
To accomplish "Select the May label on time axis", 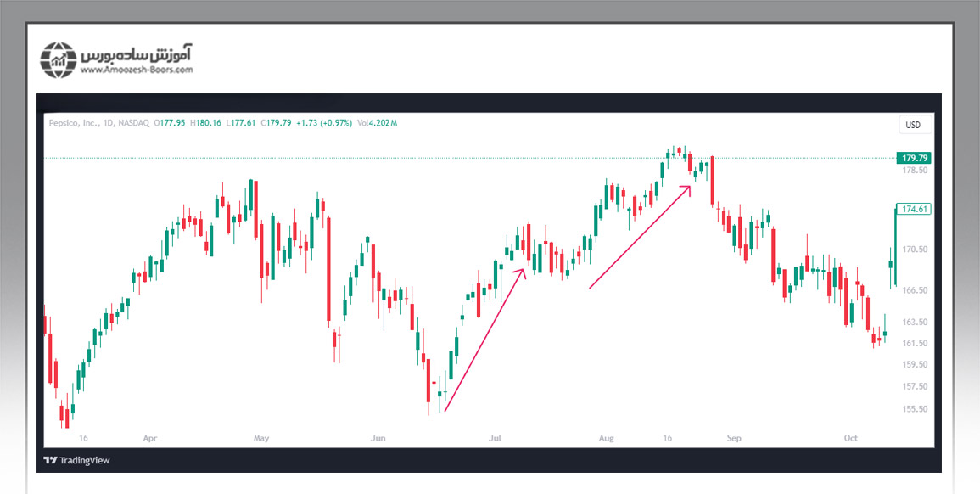I will point(261,439).
